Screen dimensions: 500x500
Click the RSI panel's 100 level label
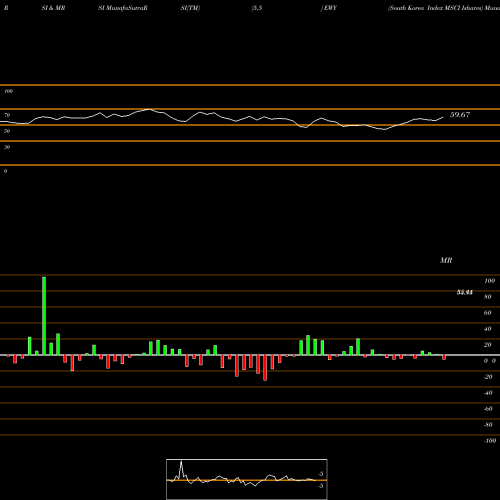point(8,91)
